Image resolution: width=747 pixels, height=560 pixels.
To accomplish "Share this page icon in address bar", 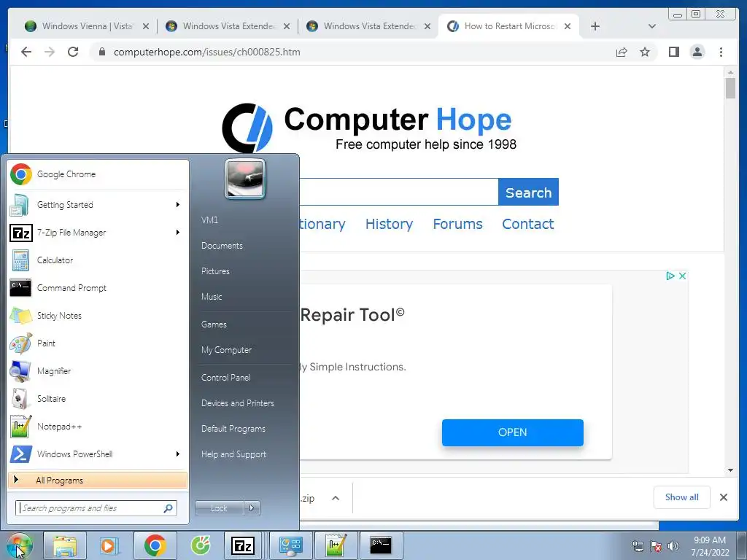I will tap(622, 52).
